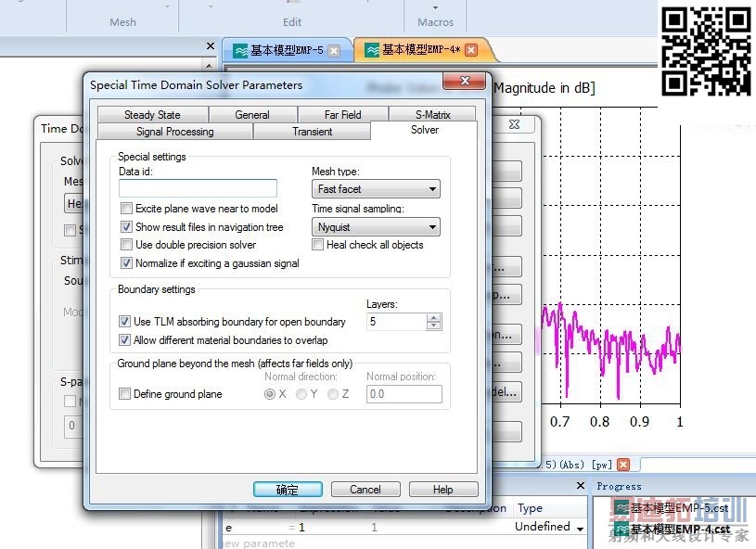The height and width of the screenshot is (549, 756).
Task: Click the Normal position field
Action: [404, 394]
